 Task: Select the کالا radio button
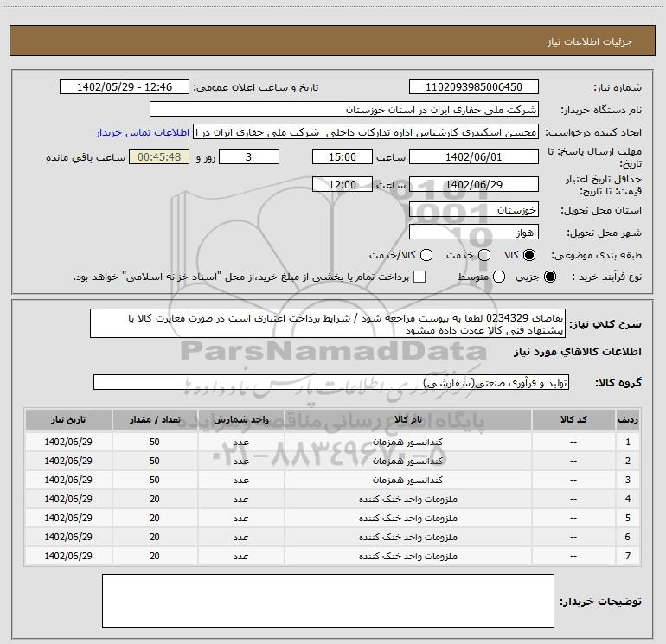[x=529, y=256]
